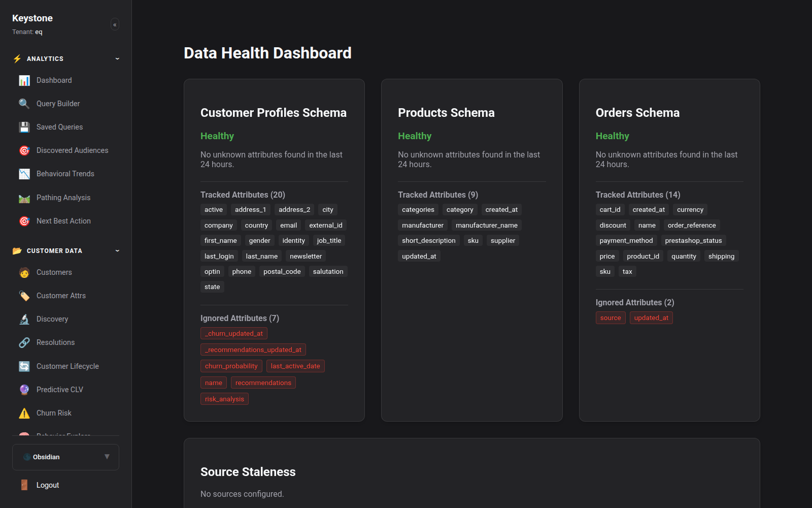Click the _recommendations_updated_at ignored tag
This screenshot has height=508, width=812.
tap(253, 350)
